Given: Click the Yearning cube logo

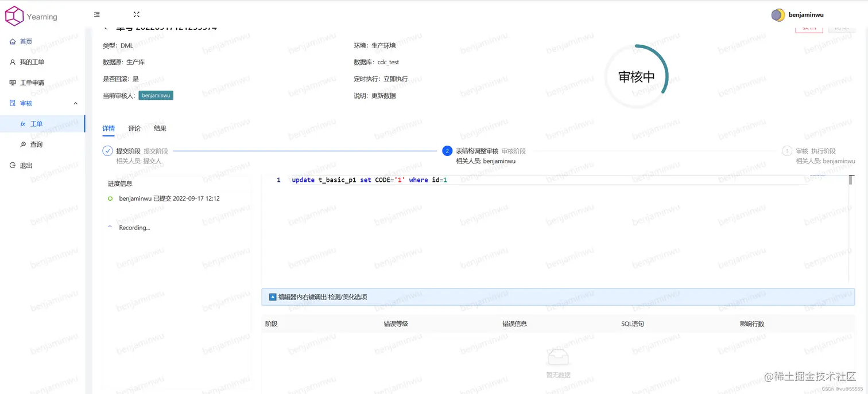Looking at the screenshot, I should click(x=14, y=17).
